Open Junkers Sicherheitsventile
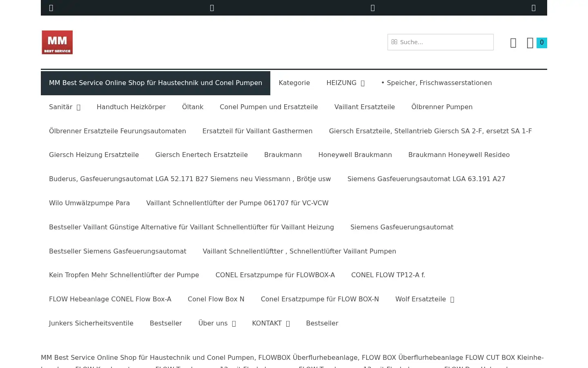588x368 pixels. (91, 323)
